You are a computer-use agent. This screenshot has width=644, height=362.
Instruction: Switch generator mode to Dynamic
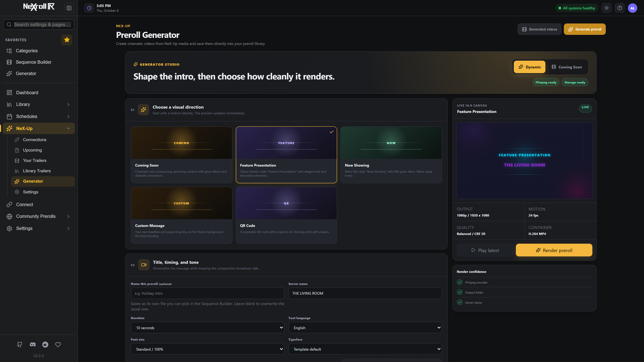(x=530, y=67)
